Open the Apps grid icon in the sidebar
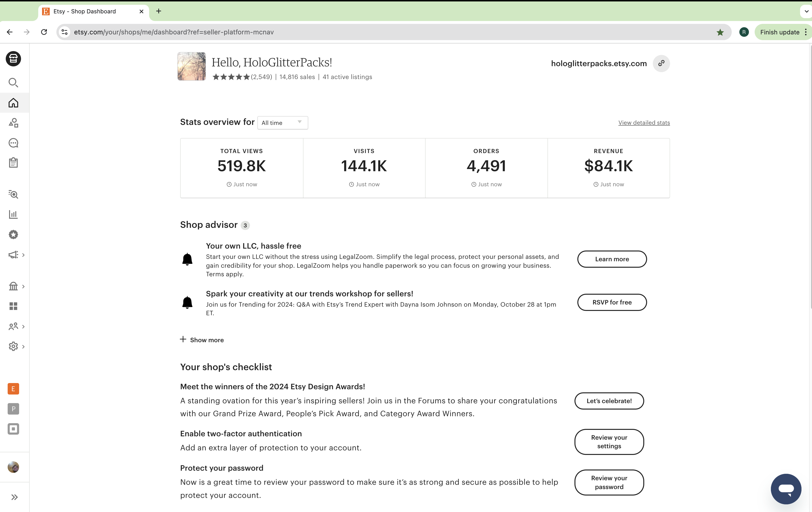812x512 pixels. click(13, 306)
